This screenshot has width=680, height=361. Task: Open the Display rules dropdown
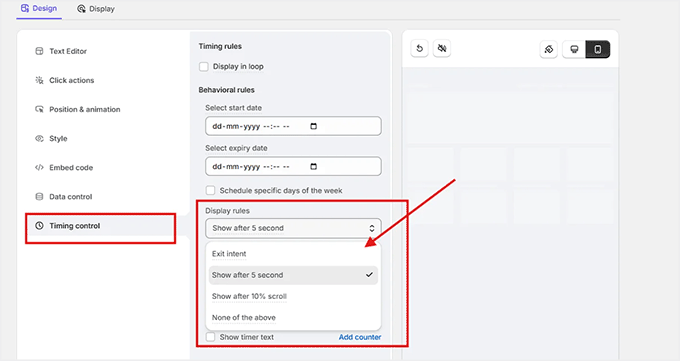(x=293, y=228)
